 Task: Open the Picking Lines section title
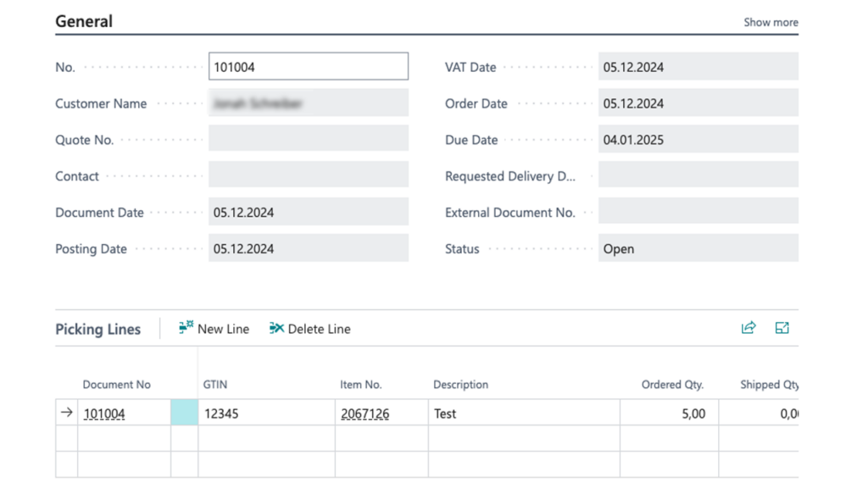(98, 330)
